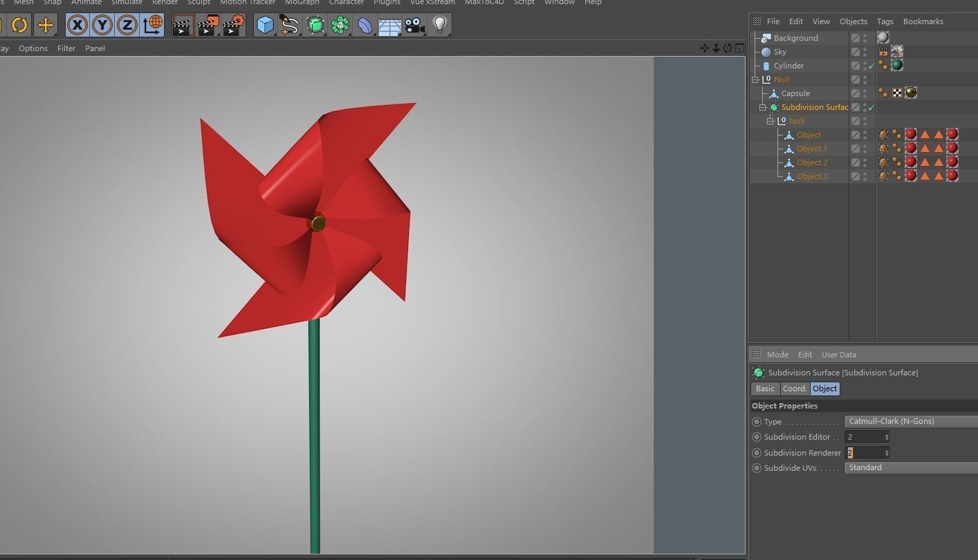Add Subdivision Surface generator from toolbar

point(315,26)
